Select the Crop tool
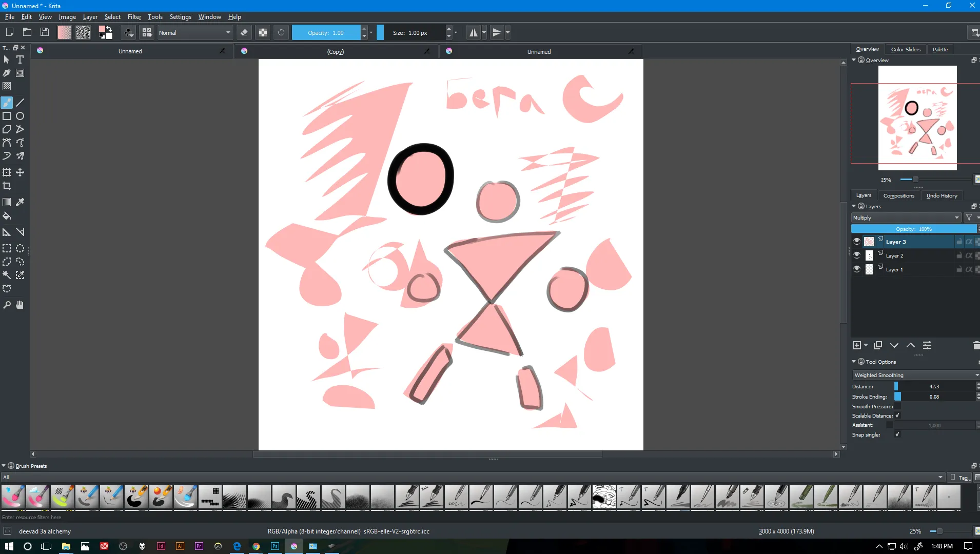Viewport: 980px width, 554px height. point(7,186)
